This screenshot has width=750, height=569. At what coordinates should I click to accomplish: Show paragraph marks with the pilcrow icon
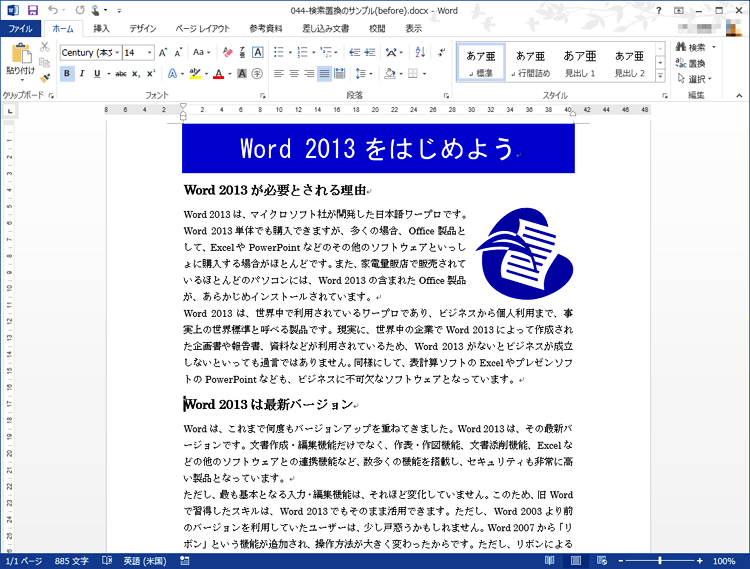(x=441, y=52)
